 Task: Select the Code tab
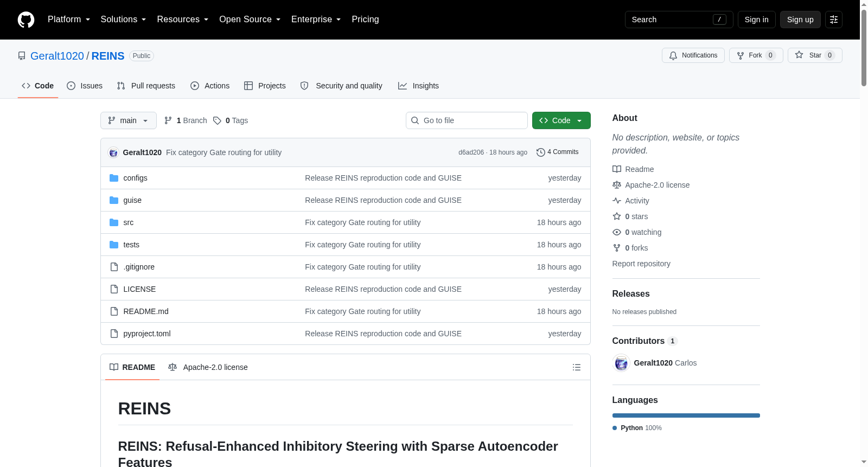tap(38, 86)
